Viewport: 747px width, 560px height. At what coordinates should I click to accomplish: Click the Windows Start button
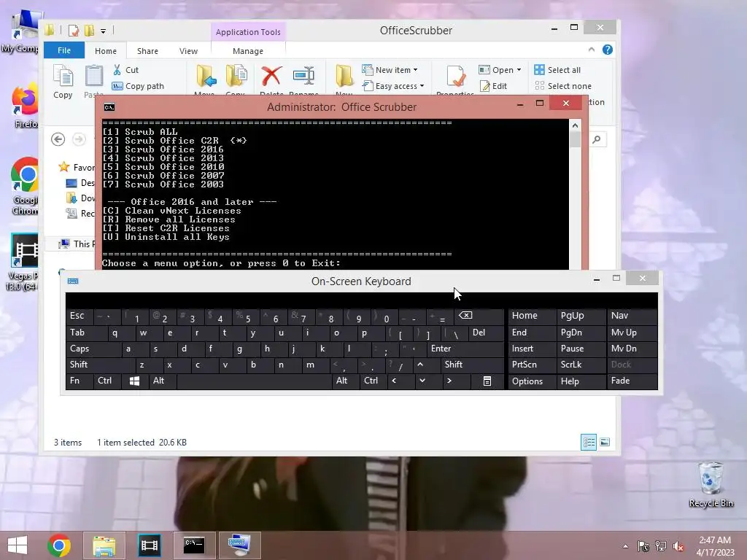[18, 545]
